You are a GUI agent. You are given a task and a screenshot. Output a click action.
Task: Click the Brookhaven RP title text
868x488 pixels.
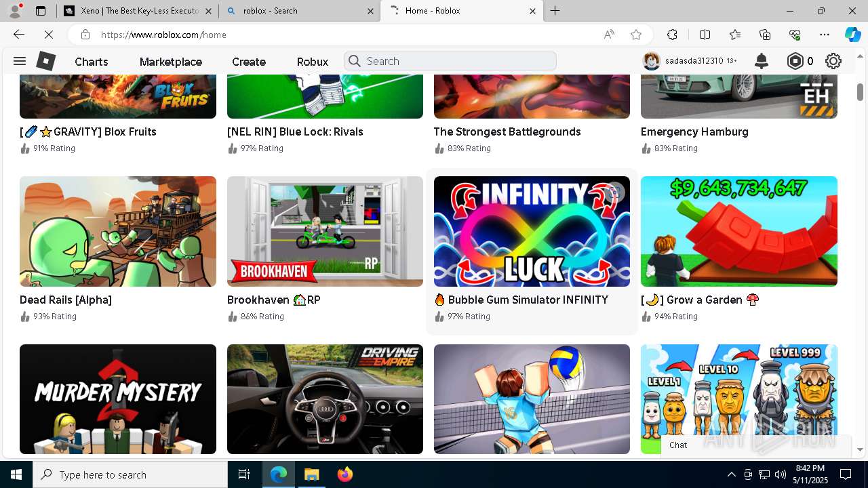pyautogui.click(x=274, y=300)
